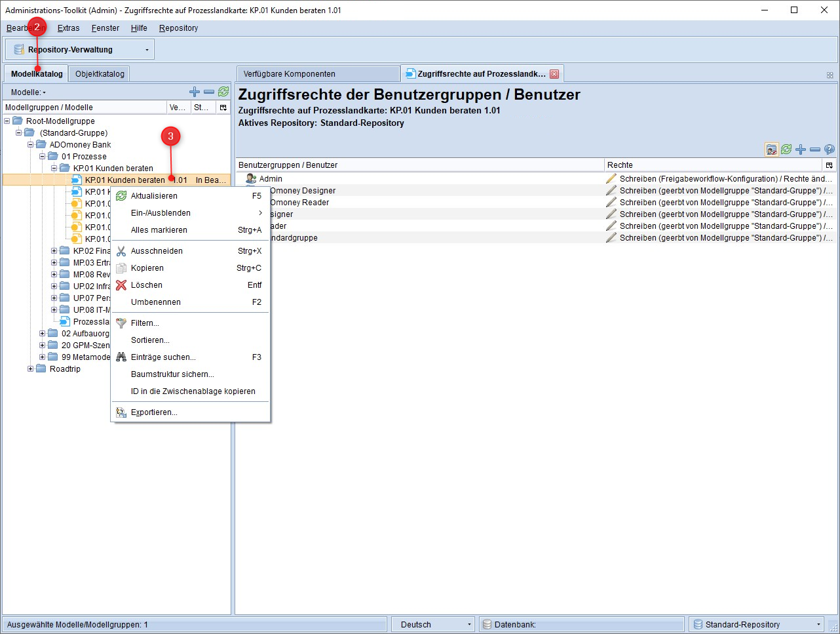Click the Admin user icon in the user list
The height and width of the screenshot is (634, 840).
251,178
